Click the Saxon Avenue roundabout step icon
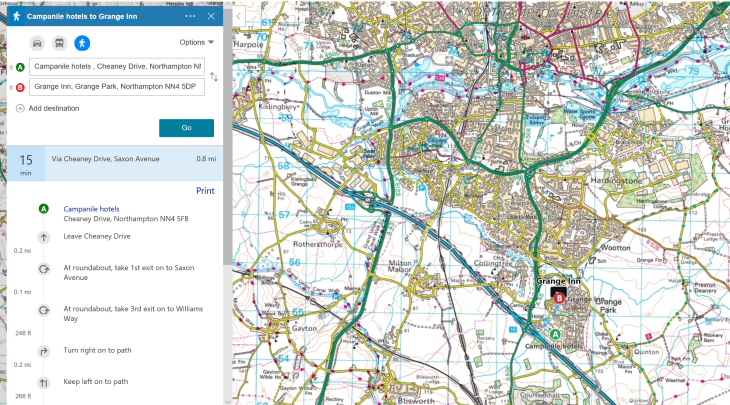The height and width of the screenshot is (405, 730). [44, 269]
